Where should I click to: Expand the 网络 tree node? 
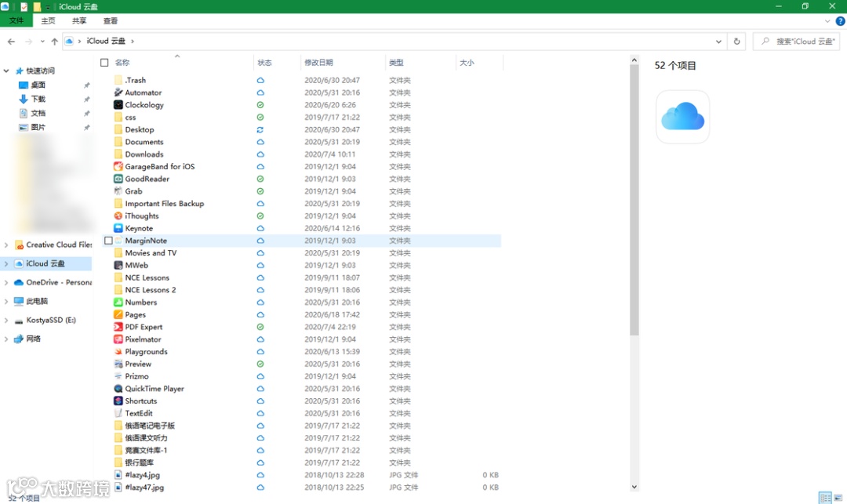click(x=6, y=339)
